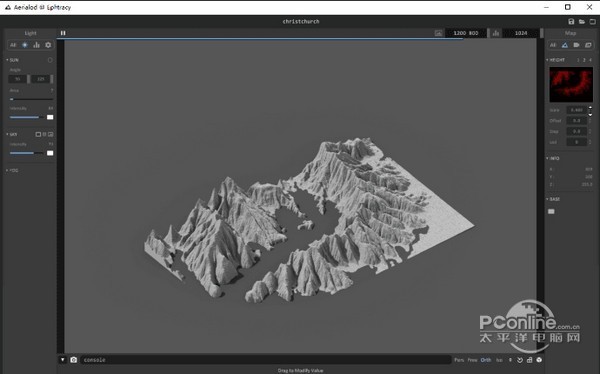Screen dimensions: 600x374
Task: Save the project with the floppy disk icon
Action: pos(571,21)
